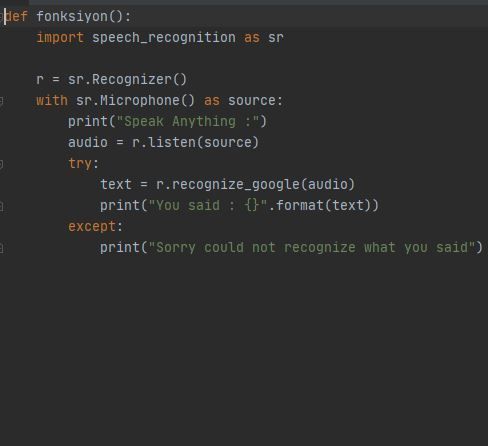The height and width of the screenshot is (446, 488).
Task: Click the speech_recognition module name
Action: point(164,38)
